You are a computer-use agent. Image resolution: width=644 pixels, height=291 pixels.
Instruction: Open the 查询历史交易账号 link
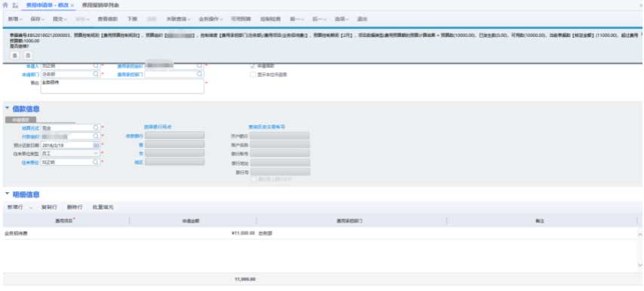coord(267,127)
